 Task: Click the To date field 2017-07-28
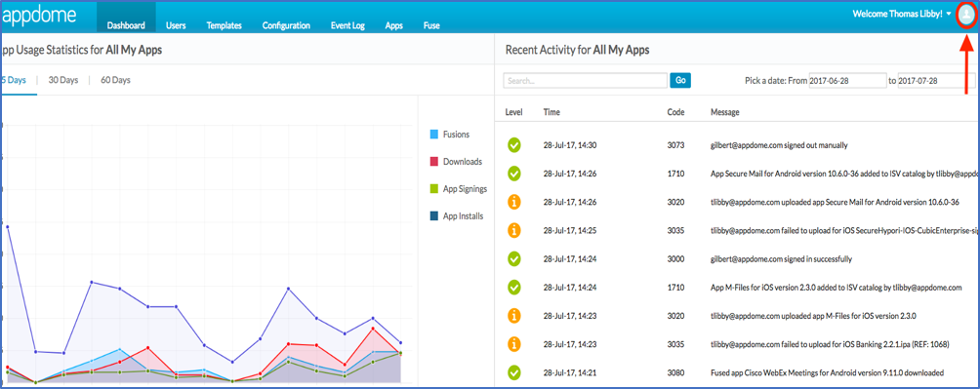936,81
